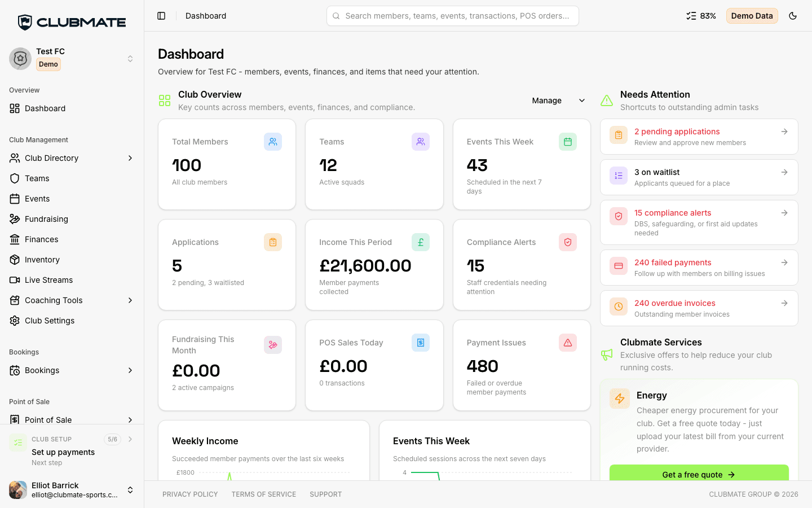Viewport: 812px width, 508px height.
Task: Click the Income This Period pound icon
Action: [x=421, y=242]
